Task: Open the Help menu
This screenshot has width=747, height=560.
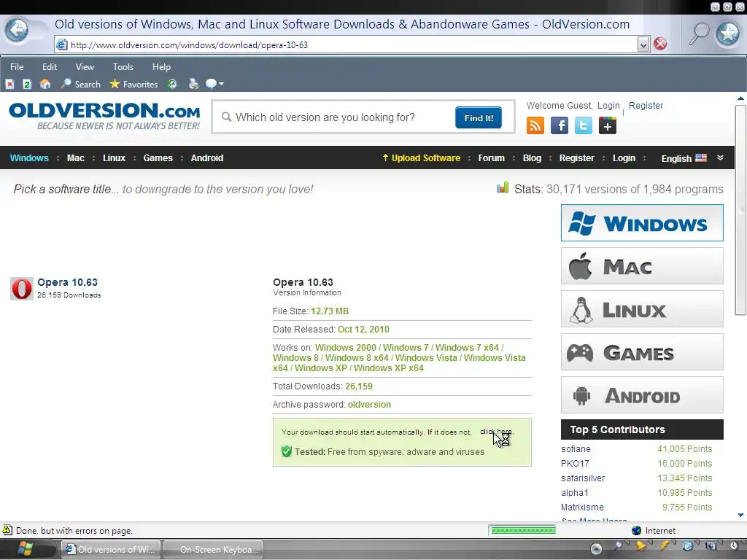Action: (161, 66)
